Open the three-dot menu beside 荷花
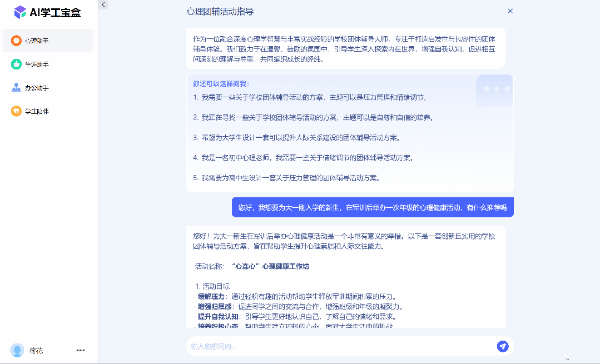Screen dimensions: 600x364 tap(81, 350)
